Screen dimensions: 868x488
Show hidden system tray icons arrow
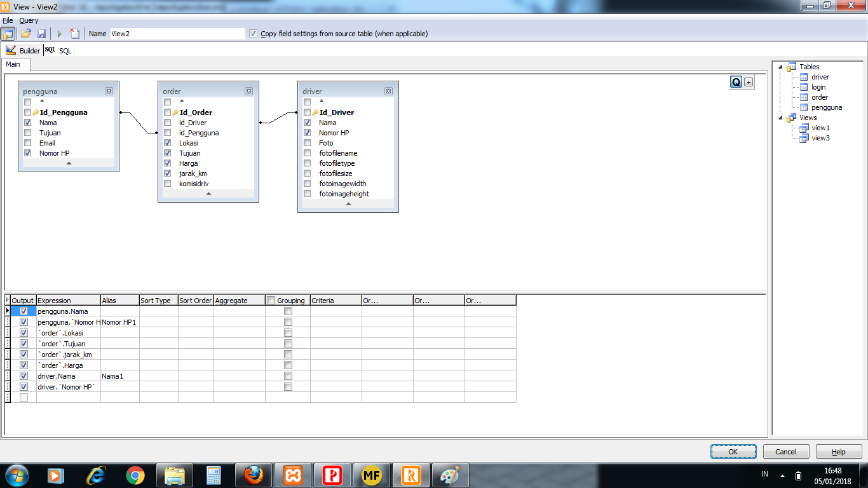[x=782, y=475]
